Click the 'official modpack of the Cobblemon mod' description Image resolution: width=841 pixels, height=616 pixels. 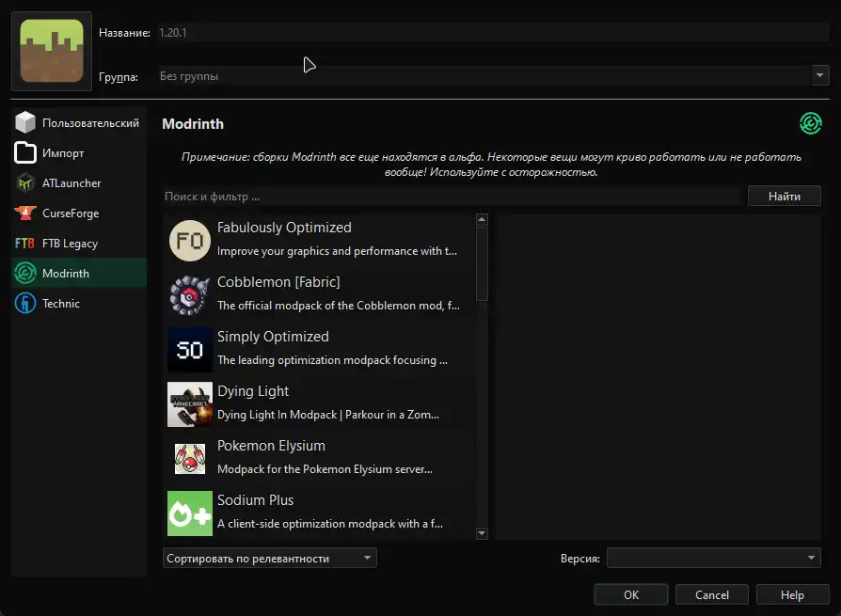click(339, 306)
